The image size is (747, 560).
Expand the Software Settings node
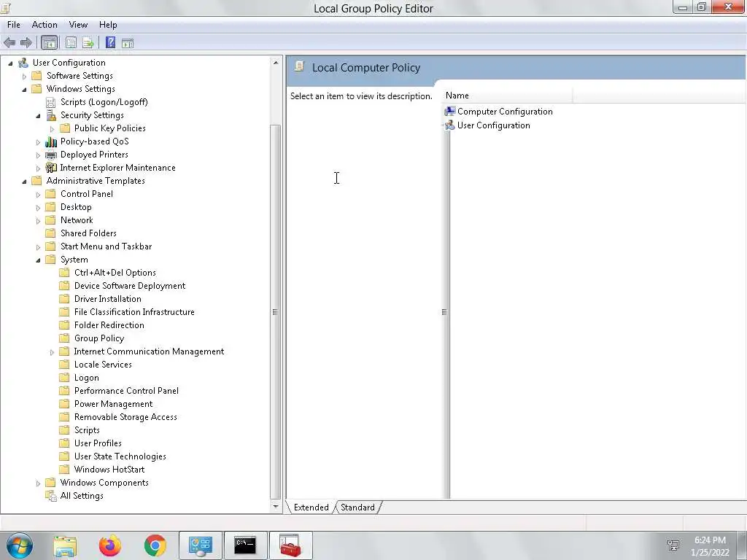click(24, 76)
